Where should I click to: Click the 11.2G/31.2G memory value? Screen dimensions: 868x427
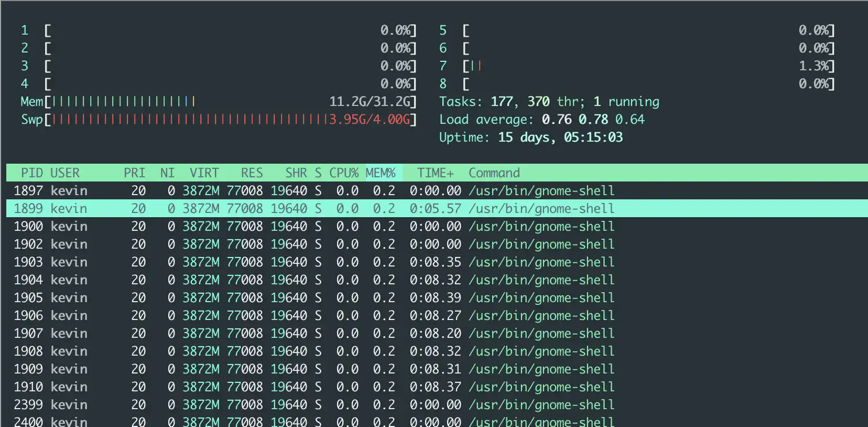tap(370, 102)
